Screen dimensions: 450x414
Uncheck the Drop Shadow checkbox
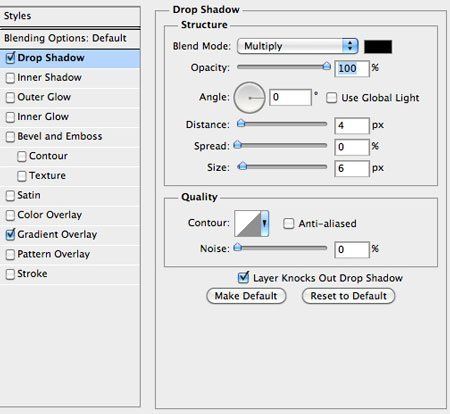(10, 58)
